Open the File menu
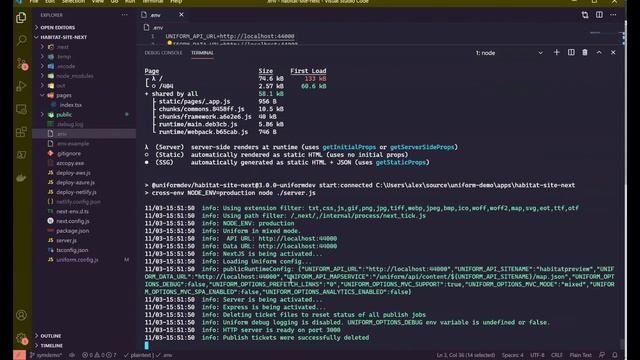This screenshot has height=360, width=640. coord(33,2)
